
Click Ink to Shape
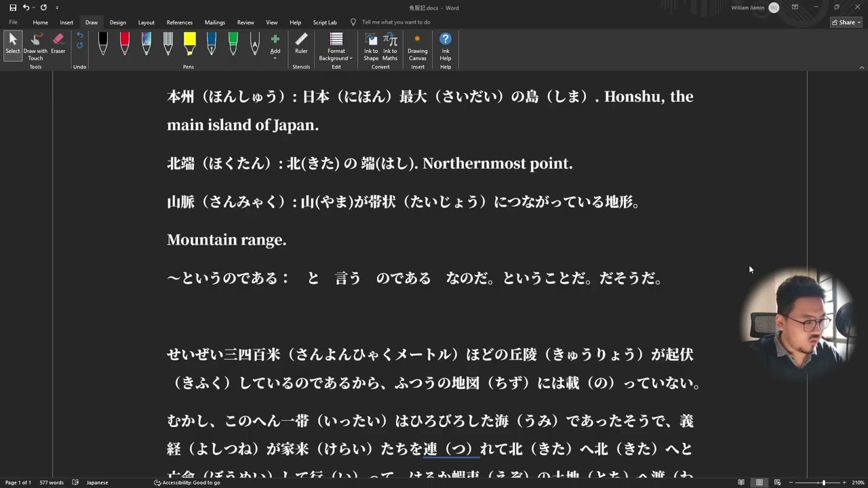[x=371, y=46]
